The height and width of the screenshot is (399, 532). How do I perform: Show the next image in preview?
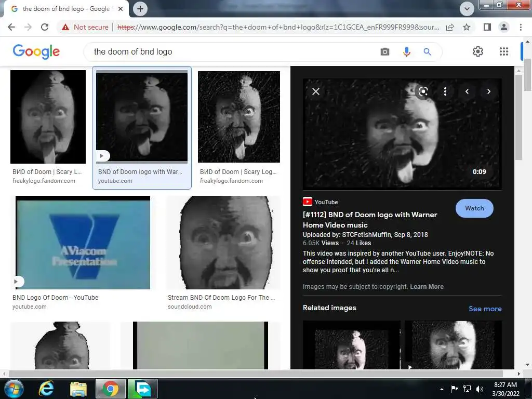point(488,91)
